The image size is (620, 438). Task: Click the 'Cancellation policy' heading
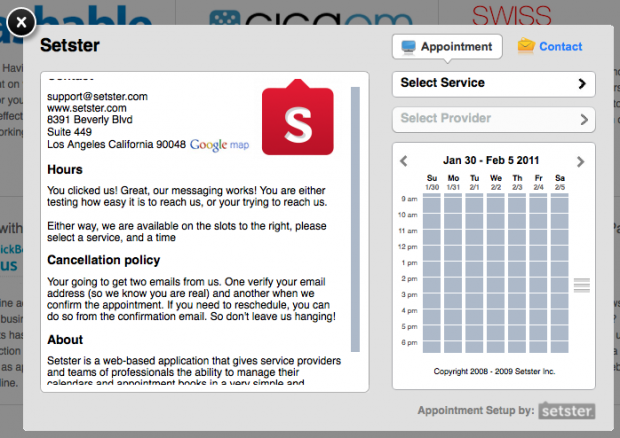coord(104,260)
